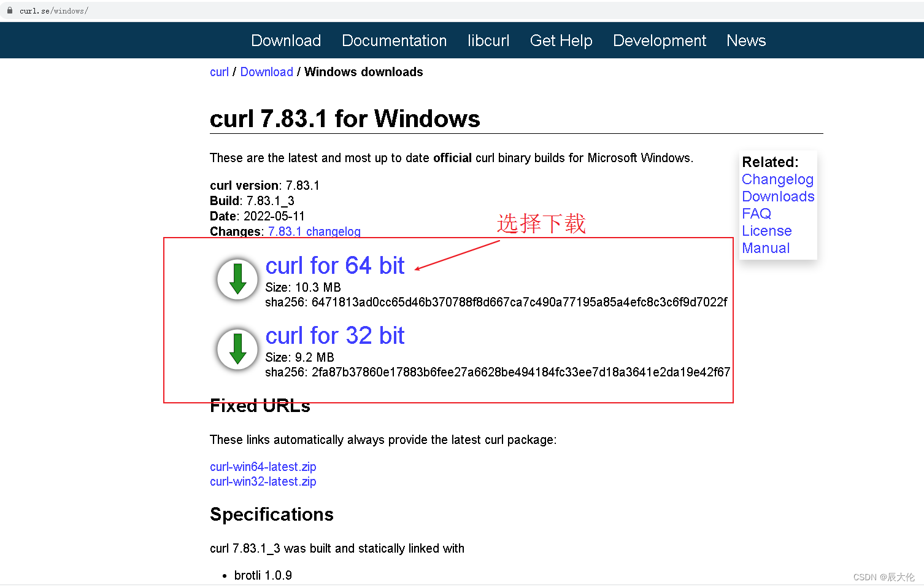This screenshot has width=924, height=587.
Task: Open Manual in Related box
Action: 766,248
